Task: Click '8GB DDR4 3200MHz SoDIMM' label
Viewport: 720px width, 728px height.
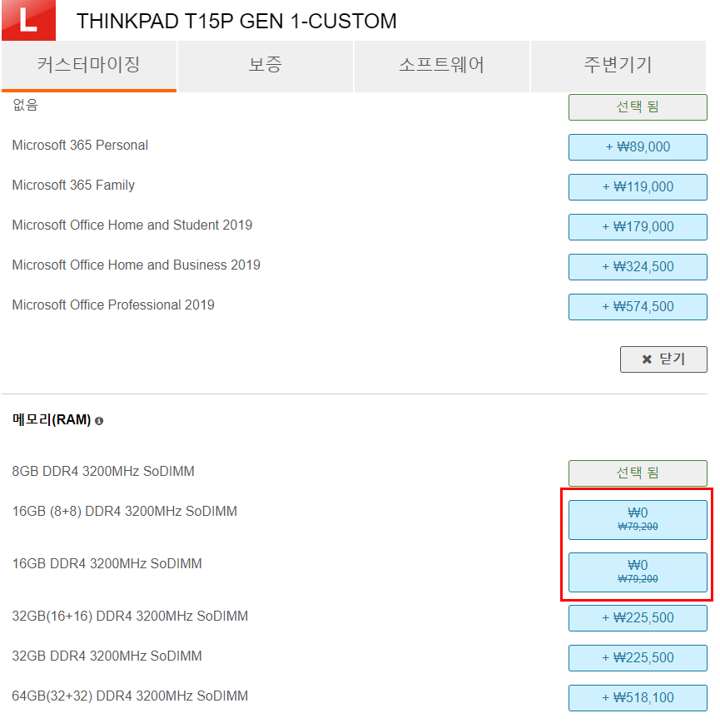Action: pos(103,471)
